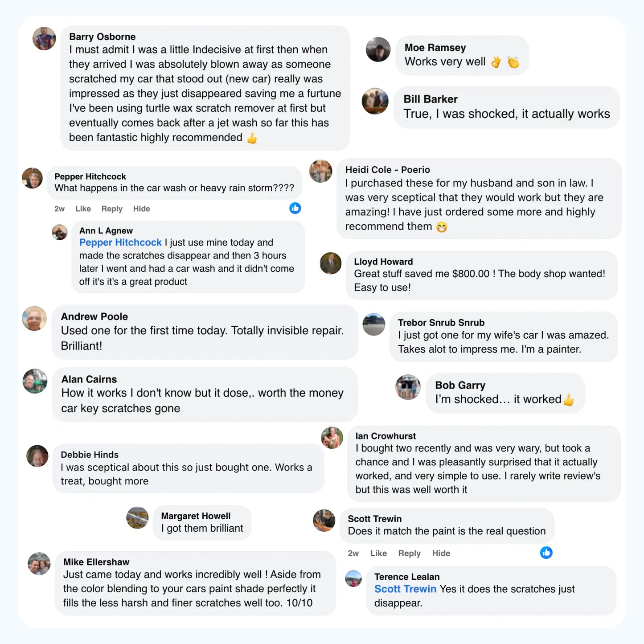Image resolution: width=644 pixels, height=644 pixels.
Task: Like Pepper Hitchcock's comment
Action: click(x=83, y=209)
